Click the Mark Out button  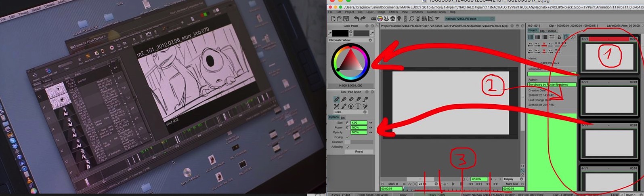[x=512, y=184]
